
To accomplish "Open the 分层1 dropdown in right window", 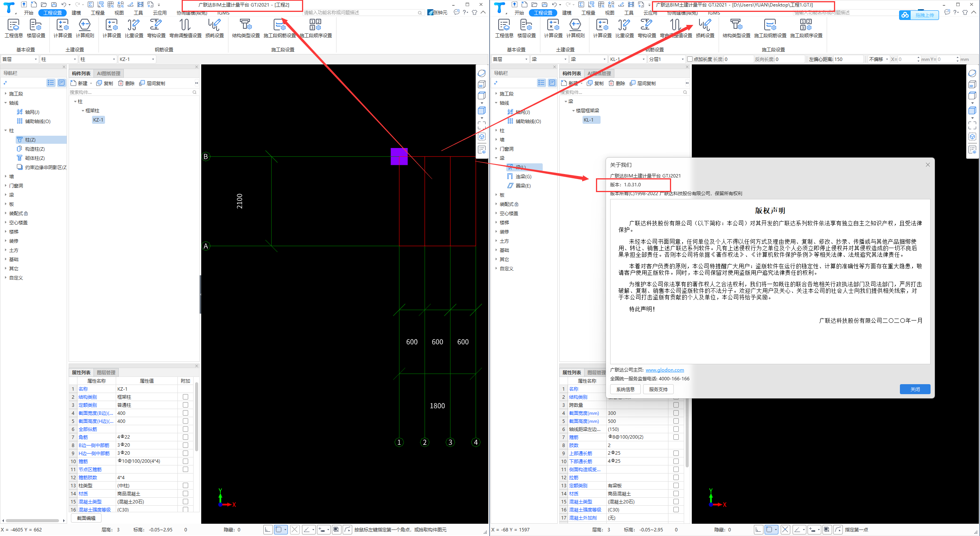I will coord(666,59).
